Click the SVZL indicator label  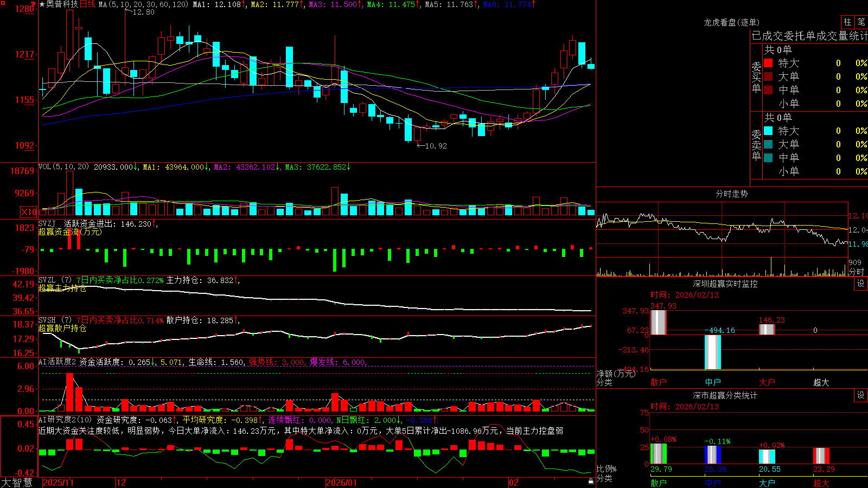[x=47, y=280]
